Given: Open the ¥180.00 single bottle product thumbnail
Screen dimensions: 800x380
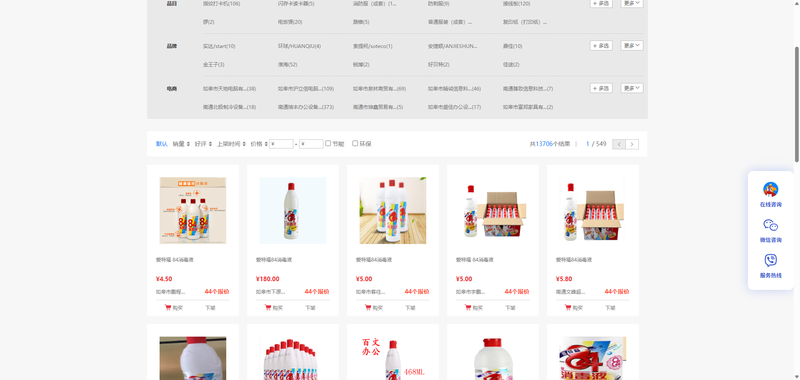Looking at the screenshot, I should pyautogui.click(x=293, y=211).
